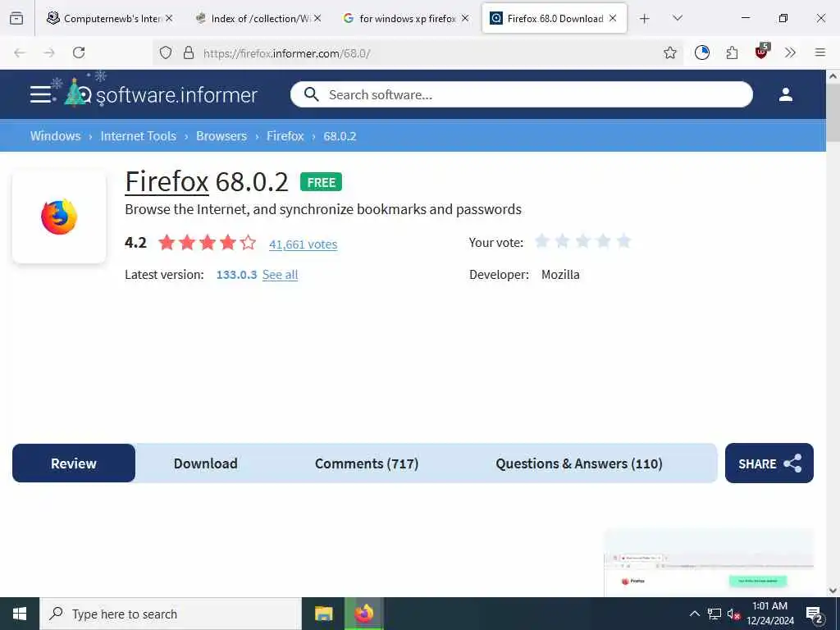840x630 pixels.
Task: Open Firefox breadcrumb link
Action: pos(285,136)
